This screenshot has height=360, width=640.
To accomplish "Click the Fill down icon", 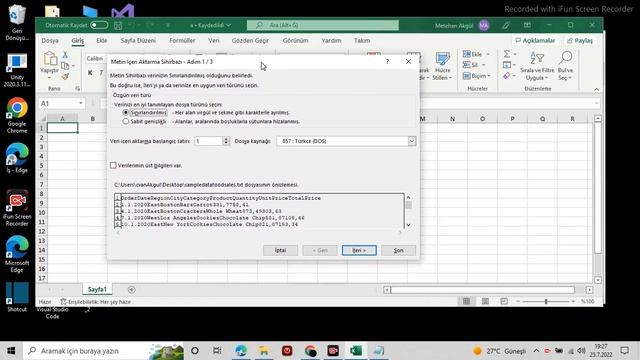I will point(507,65).
